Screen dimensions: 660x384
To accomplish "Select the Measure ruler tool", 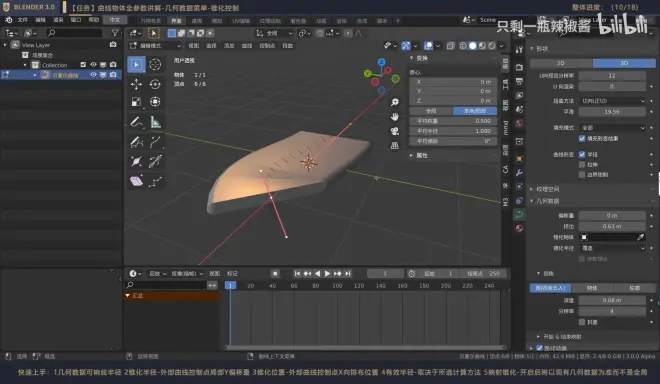I will click(155, 122).
